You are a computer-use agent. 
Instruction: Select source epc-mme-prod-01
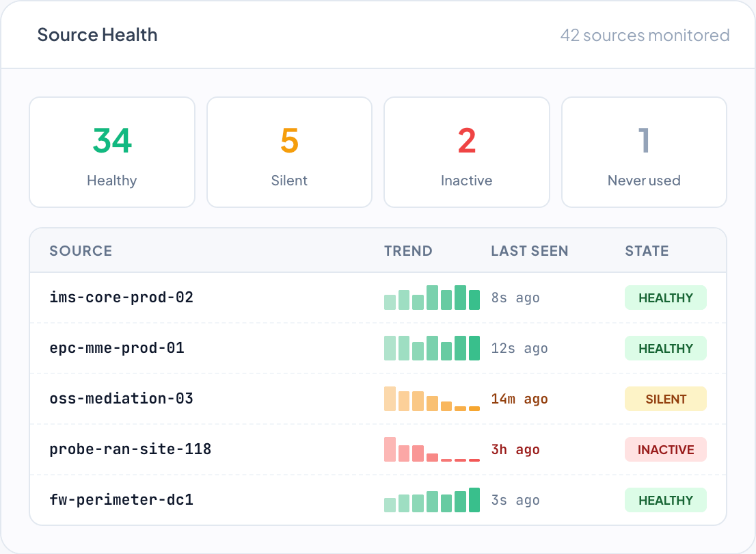click(117, 348)
